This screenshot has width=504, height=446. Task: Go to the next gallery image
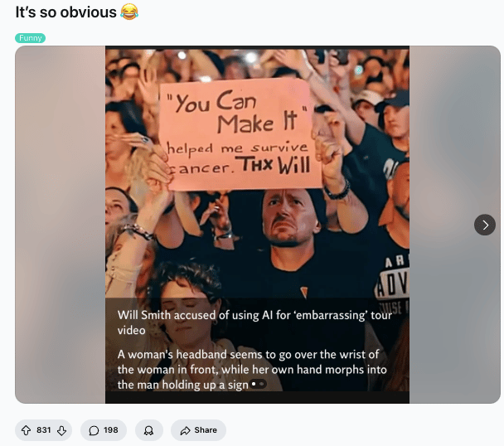pos(485,225)
